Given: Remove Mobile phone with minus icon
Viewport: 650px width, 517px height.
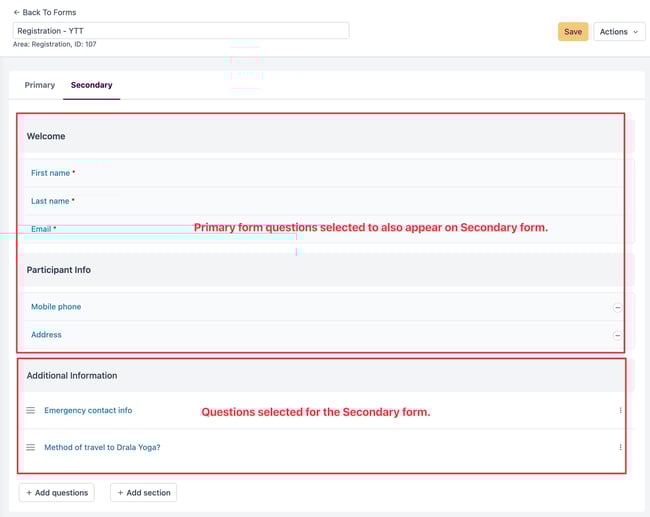Looking at the screenshot, I should [x=617, y=308].
